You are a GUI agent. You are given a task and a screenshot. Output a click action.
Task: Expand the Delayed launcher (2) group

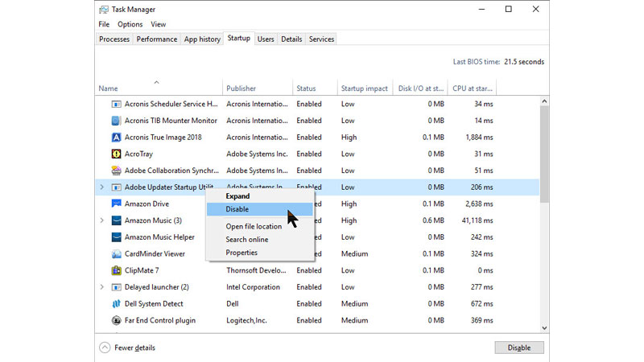click(x=102, y=287)
